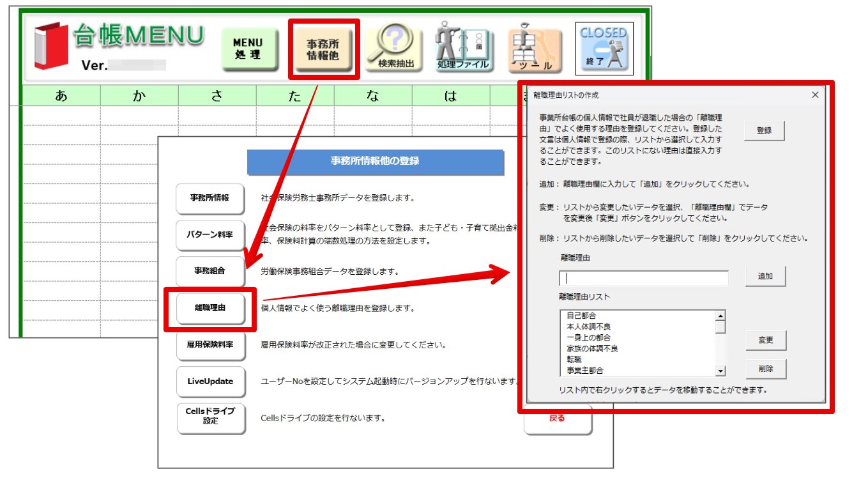
Task: Click the 変更 button
Action: (x=766, y=341)
